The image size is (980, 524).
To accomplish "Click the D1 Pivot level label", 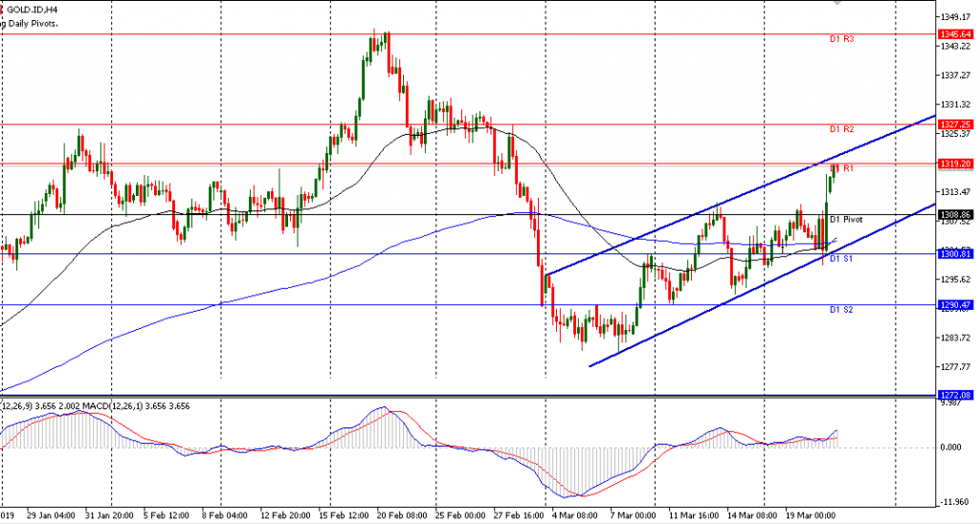I will click(846, 220).
